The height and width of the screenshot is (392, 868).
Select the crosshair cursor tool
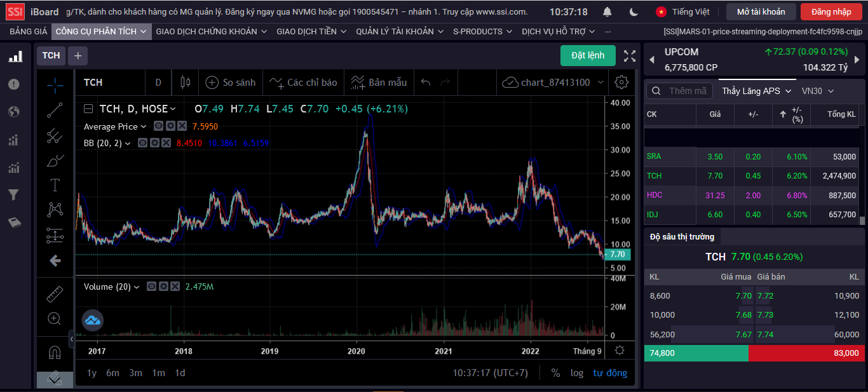[x=55, y=84]
